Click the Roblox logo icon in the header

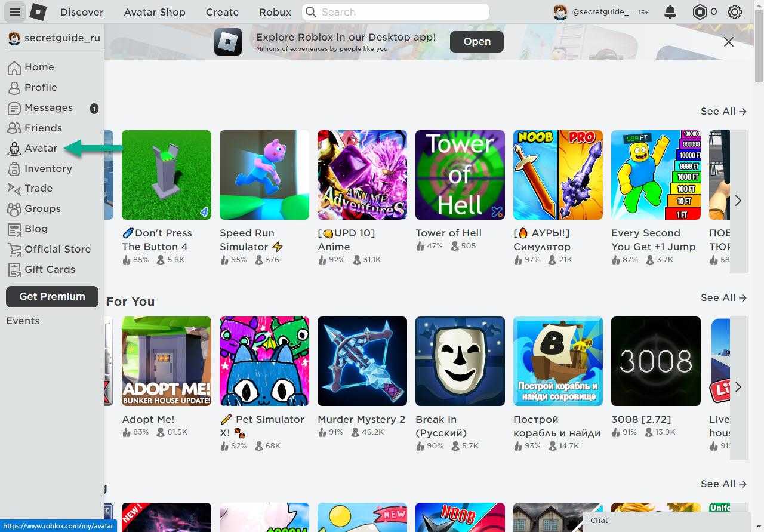tap(38, 12)
